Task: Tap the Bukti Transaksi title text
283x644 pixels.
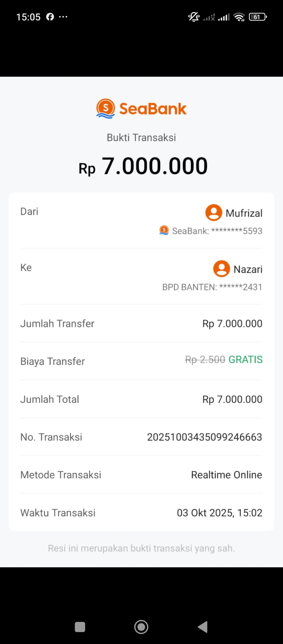Action: click(x=141, y=137)
